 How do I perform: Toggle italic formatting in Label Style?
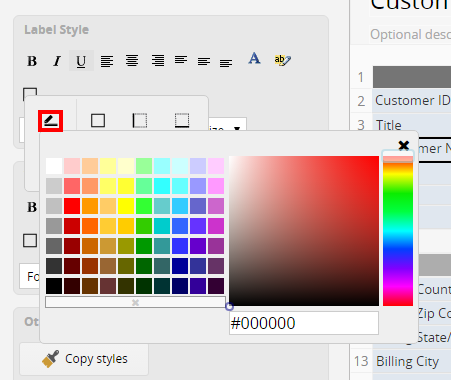57,61
